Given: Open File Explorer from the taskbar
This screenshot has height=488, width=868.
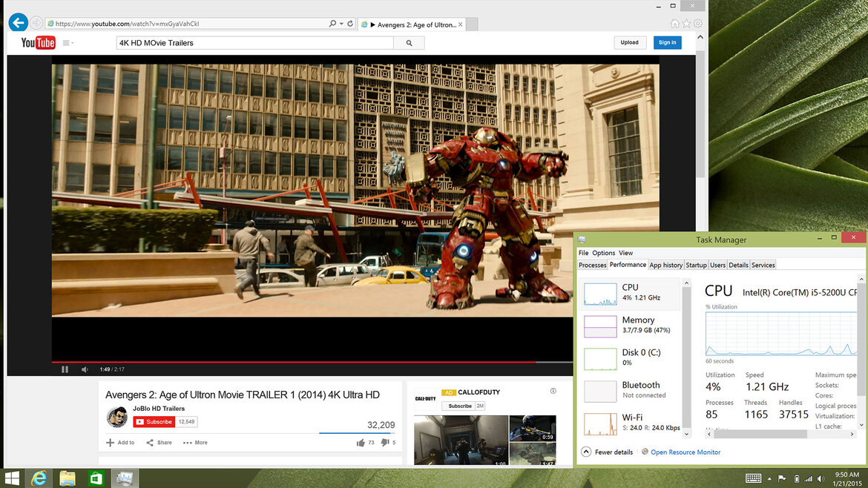Looking at the screenshot, I should pyautogui.click(x=68, y=478).
